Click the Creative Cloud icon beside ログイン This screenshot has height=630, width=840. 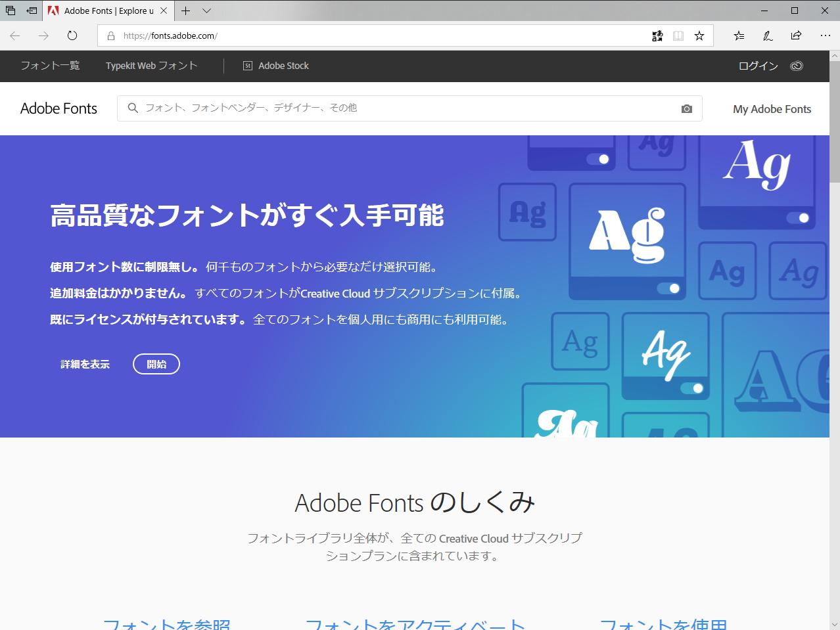(x=796, y=66)
